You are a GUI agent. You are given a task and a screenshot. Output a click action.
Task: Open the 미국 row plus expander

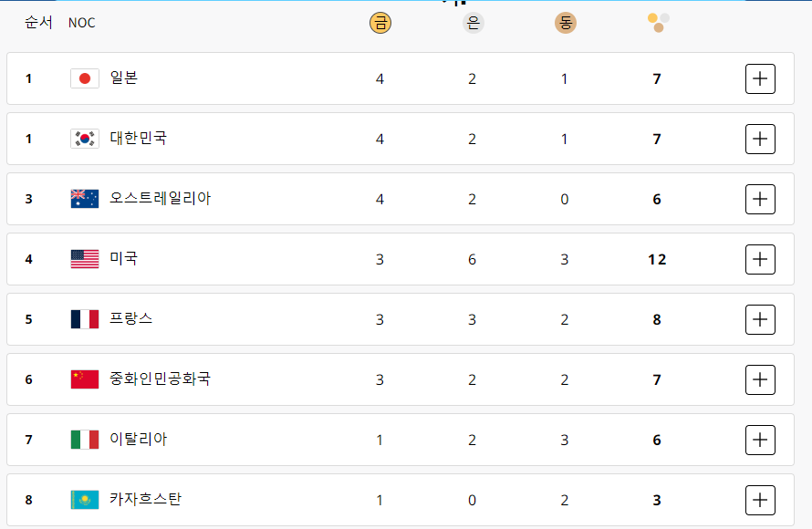click(x=760, y=259)
